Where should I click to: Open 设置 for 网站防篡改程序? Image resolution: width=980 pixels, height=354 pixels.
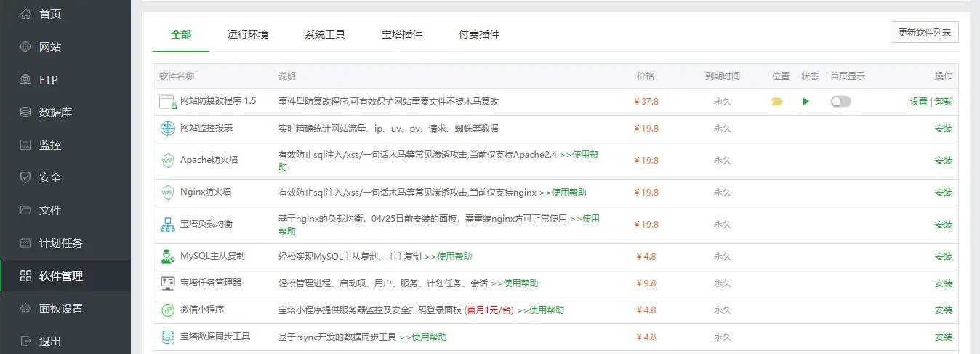(x=918, y=102)
